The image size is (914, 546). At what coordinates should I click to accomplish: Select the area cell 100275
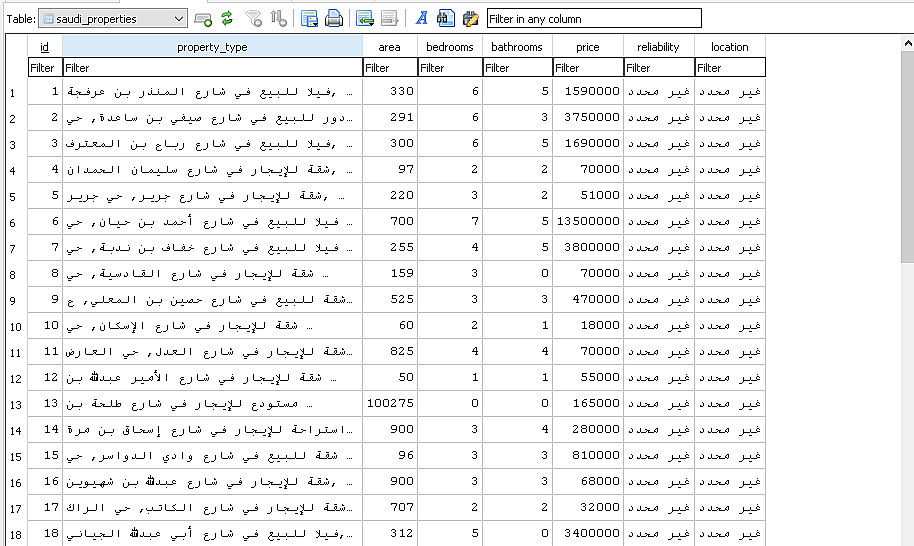389,403
